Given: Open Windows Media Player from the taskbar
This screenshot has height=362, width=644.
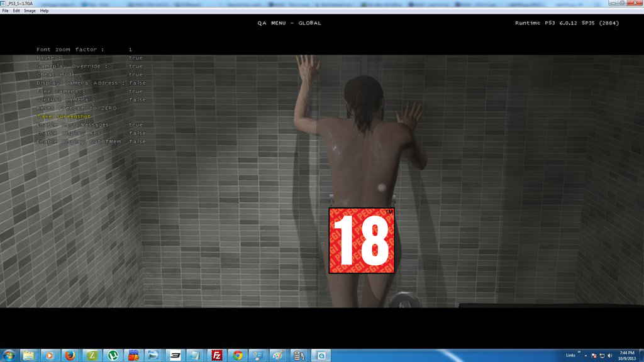Looking at the screenshot, I should tap(49, 356).
